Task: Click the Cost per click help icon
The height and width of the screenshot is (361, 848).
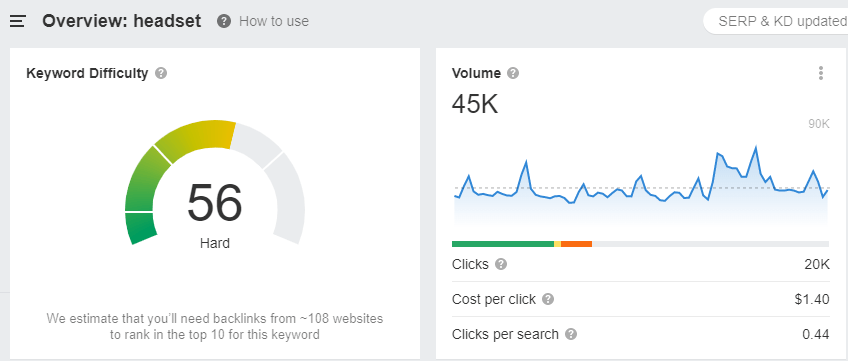Action: pyautogui.click(x=548, y=299)
